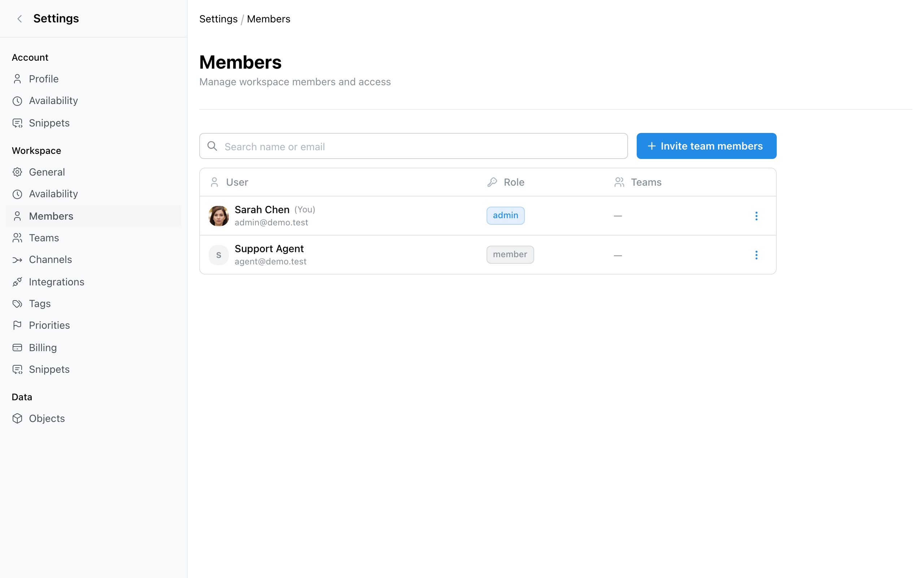Viewport: 924px width, 578px height.
Task: Click the plus icon on Invite button
Action: 652,146
